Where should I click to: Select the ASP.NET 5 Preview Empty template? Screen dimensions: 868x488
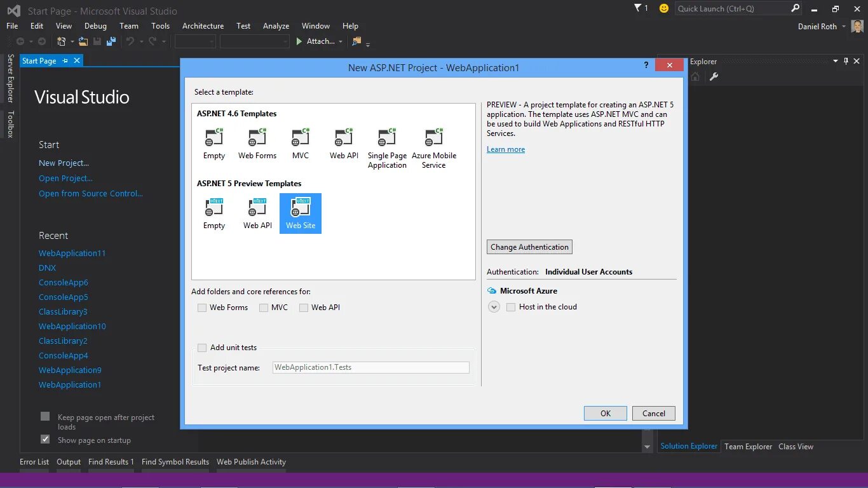point(214,213)
